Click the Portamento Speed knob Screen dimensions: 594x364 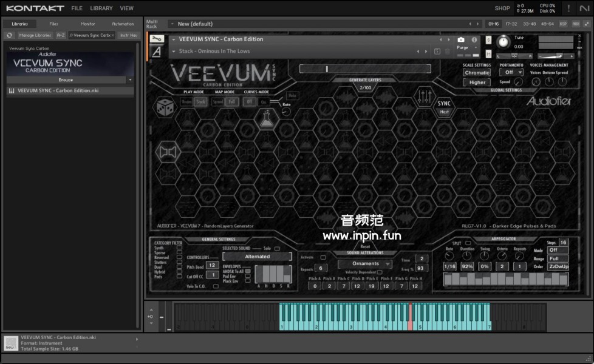coord(519,82)
